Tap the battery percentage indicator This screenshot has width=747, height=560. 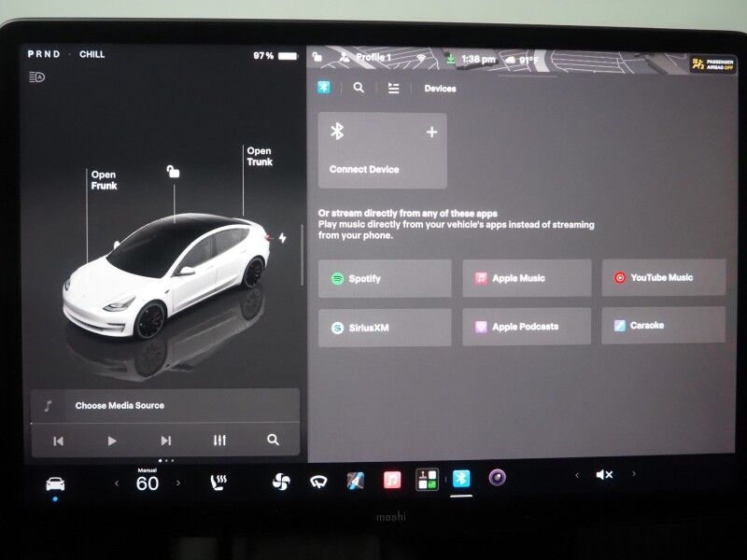(275, 56)
